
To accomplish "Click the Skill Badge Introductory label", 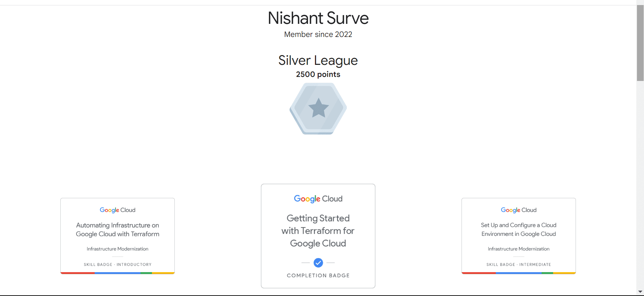I will coord(117,265).
